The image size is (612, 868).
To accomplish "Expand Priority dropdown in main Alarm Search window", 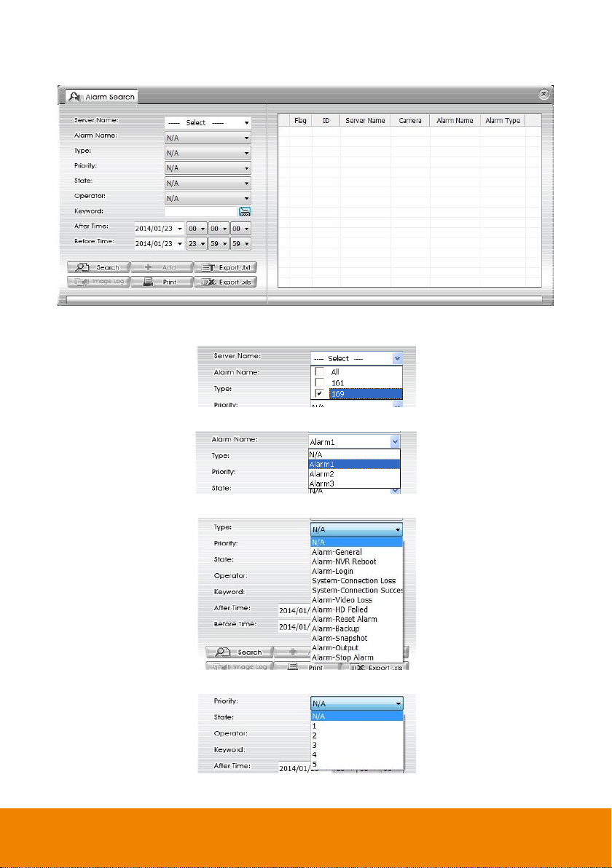I will pos(208,167).
